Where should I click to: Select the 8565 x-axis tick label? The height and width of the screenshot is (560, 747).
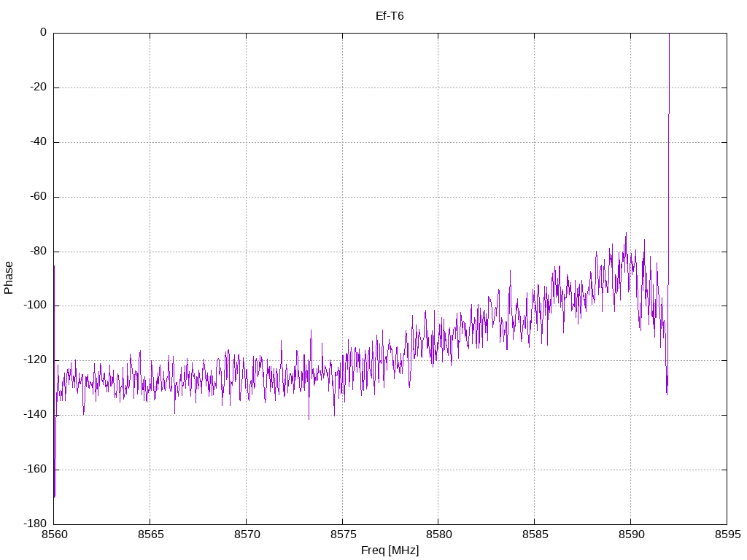click(x=150, y=534)
